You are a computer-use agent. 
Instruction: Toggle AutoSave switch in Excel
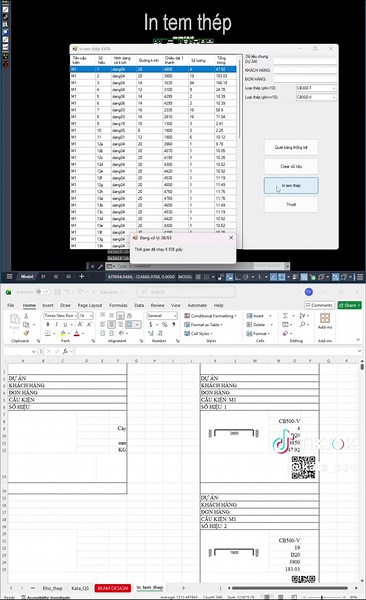pos(43,292)
